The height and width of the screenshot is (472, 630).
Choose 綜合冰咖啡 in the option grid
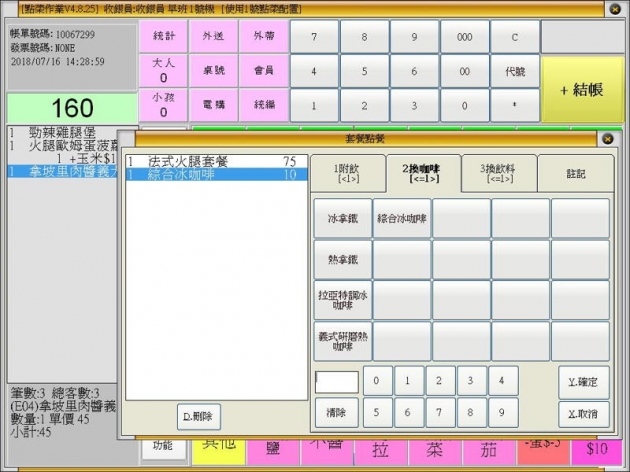pyautogui.click(x=402, y=218)
